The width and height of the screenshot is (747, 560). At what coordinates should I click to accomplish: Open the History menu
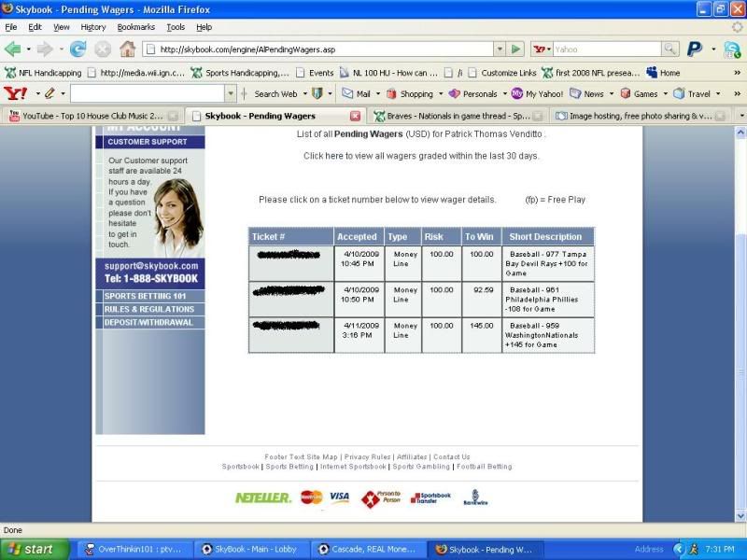pos(92,27)
